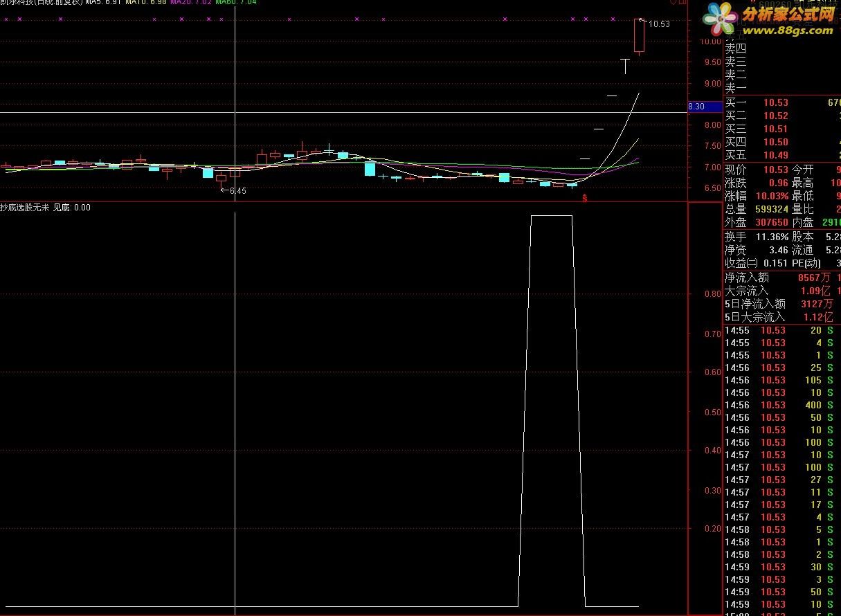
Task: Click the 大宗流入 value 1.09亿
Action: pos(815,291)
